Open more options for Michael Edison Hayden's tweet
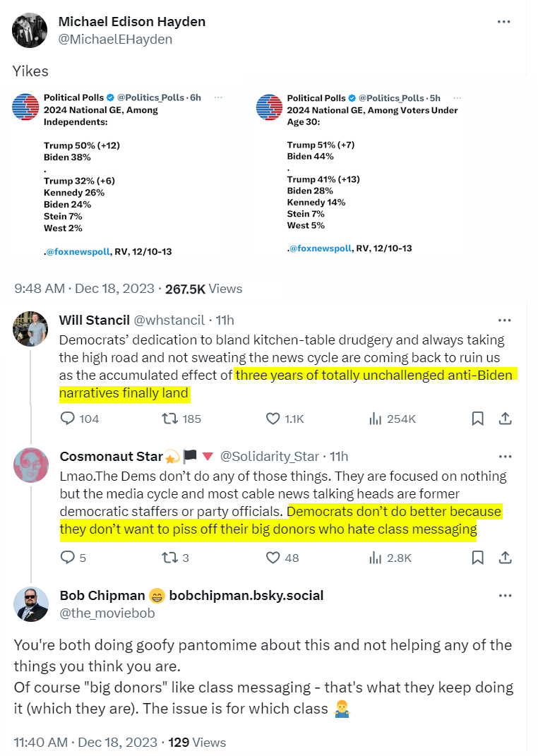The image size is (538, 756). click(x=503, y=22)
